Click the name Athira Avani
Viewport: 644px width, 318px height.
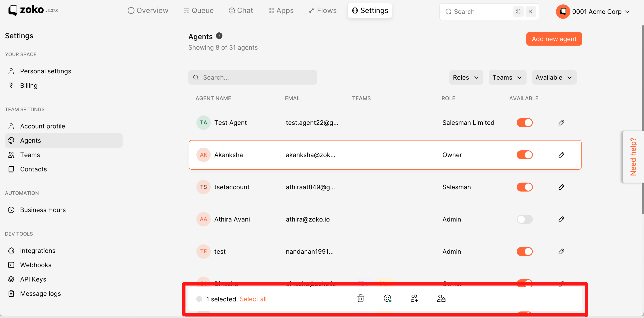pos(232,219)
